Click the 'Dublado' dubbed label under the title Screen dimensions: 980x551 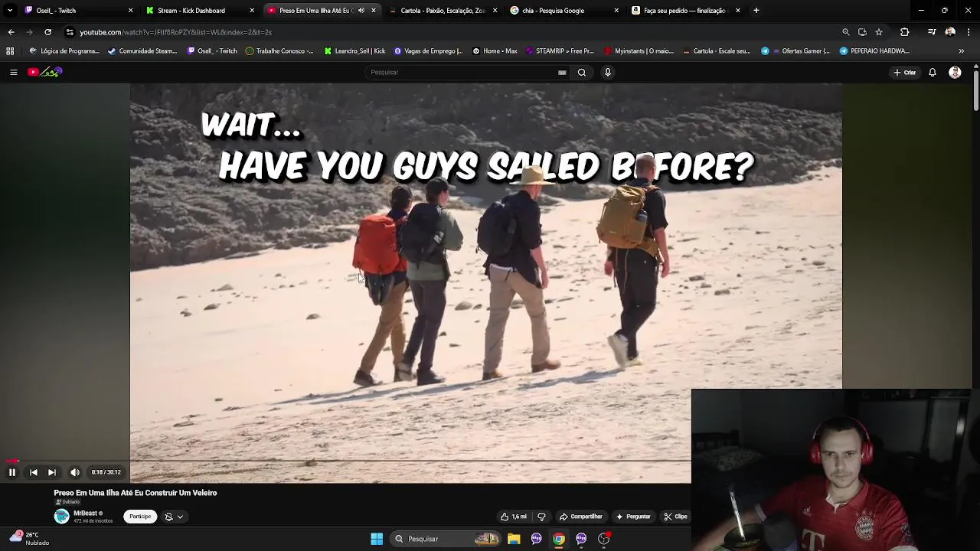(x=67, y=502)
